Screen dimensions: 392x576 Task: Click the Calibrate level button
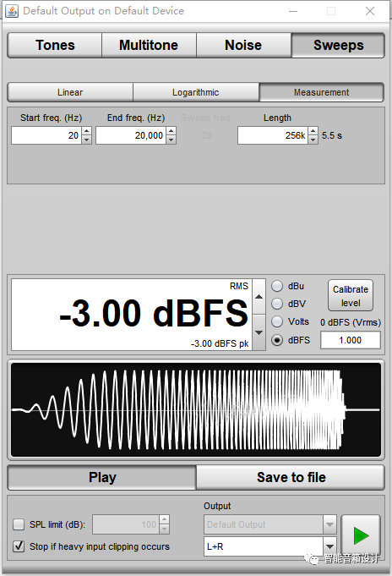pyautogui.click(x=351, y=296)
